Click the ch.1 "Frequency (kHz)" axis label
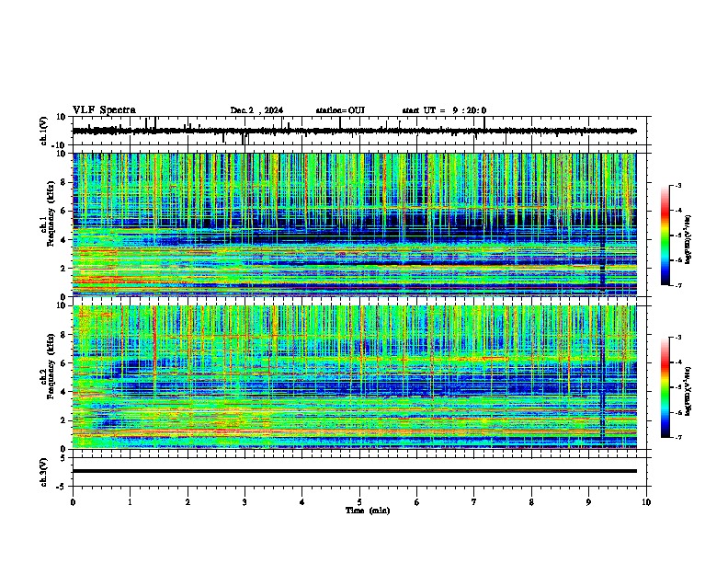This screenshot has width=728, height=563. click(51, 213)
